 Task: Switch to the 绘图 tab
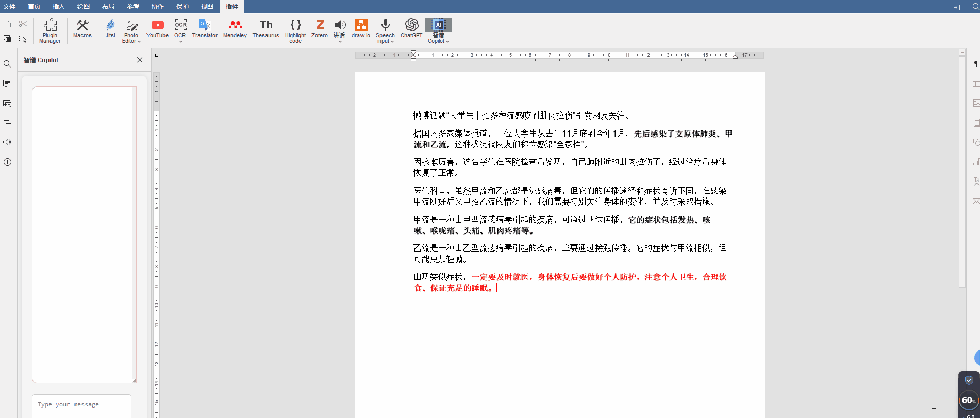pos(84,7)
